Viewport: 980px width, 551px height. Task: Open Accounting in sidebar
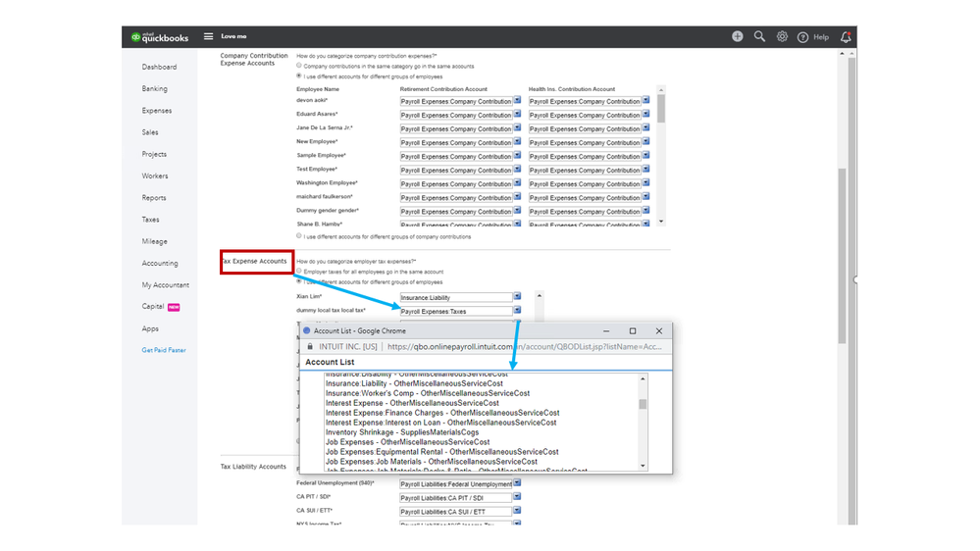[160, 264]
